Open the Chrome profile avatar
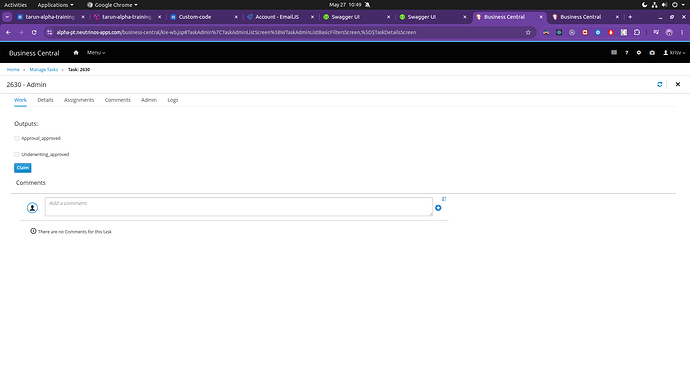The image size is (690, 387). tap(669, 32)
